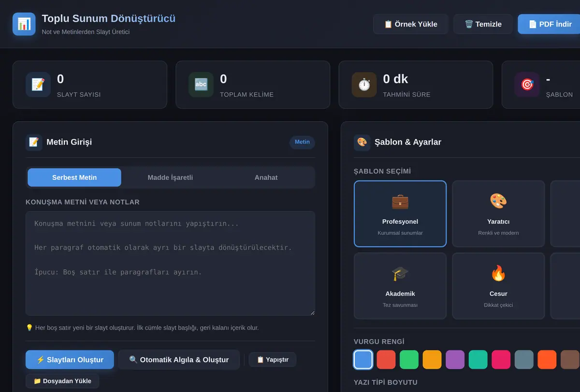Switch to the Serbest Metin tab

[x=74, y=177]
